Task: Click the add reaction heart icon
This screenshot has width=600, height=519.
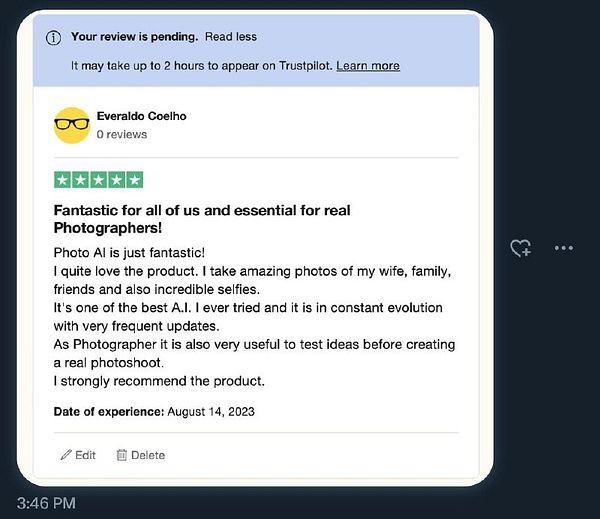Action: point(521,248)
